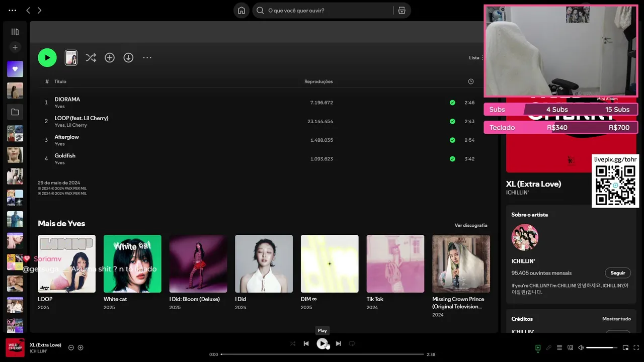Download the album with the arrow icon
Image resolution: width=644 pixels, height=362 pixels.
pyautogui.click(x=128, y=58)
